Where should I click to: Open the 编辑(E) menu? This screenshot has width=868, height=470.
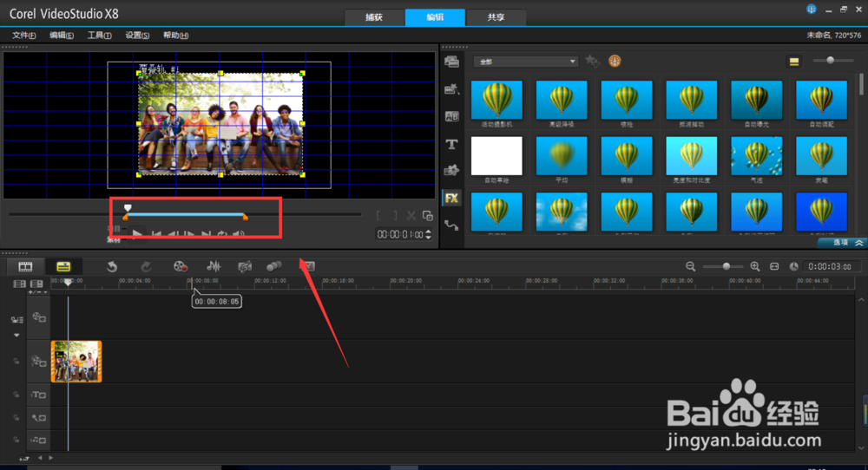[x=62, y=36]
